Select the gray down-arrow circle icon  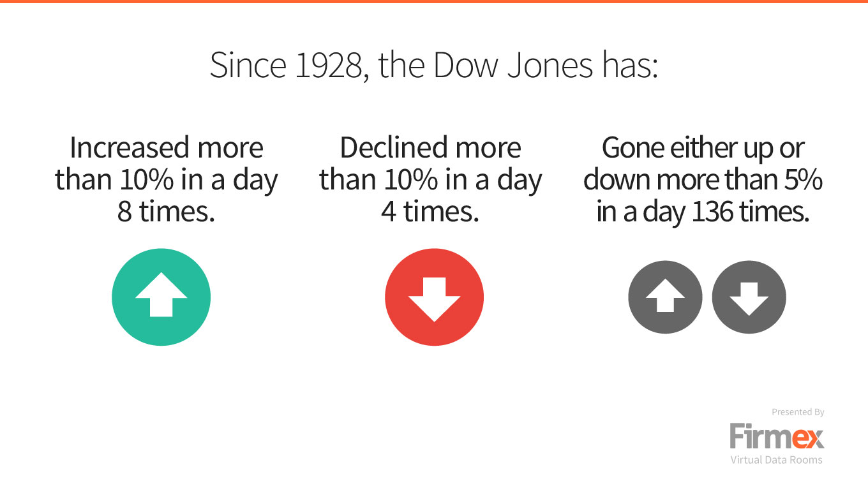749,298
